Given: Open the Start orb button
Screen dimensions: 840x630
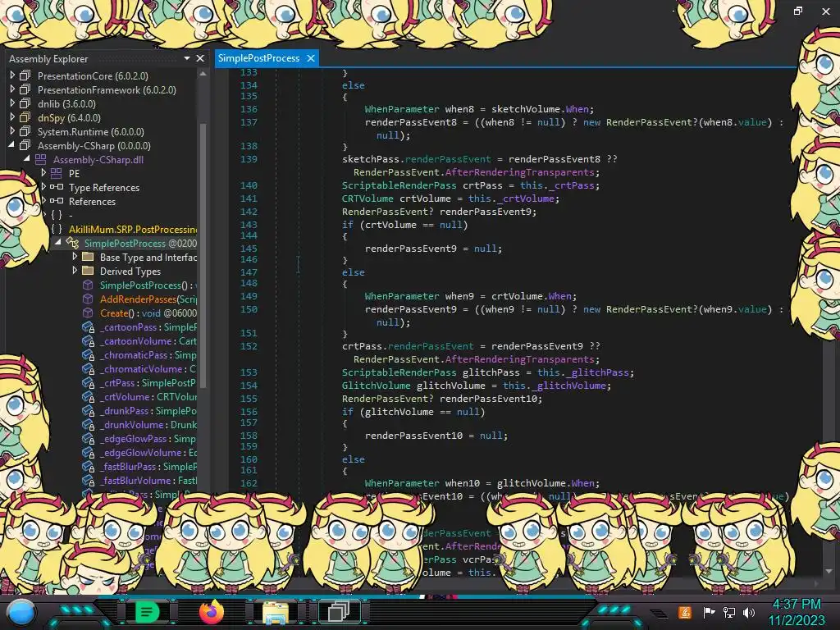Looking at the screenshot, I should (21, 612).
